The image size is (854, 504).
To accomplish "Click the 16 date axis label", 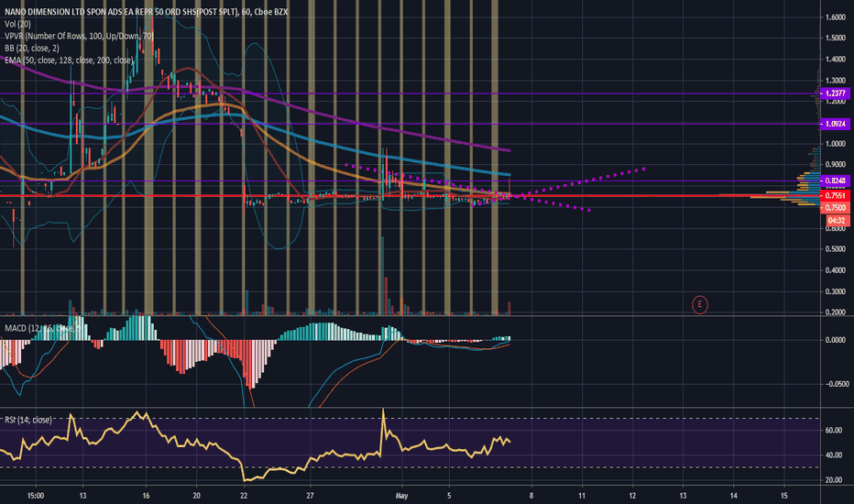I will (146, 496).
